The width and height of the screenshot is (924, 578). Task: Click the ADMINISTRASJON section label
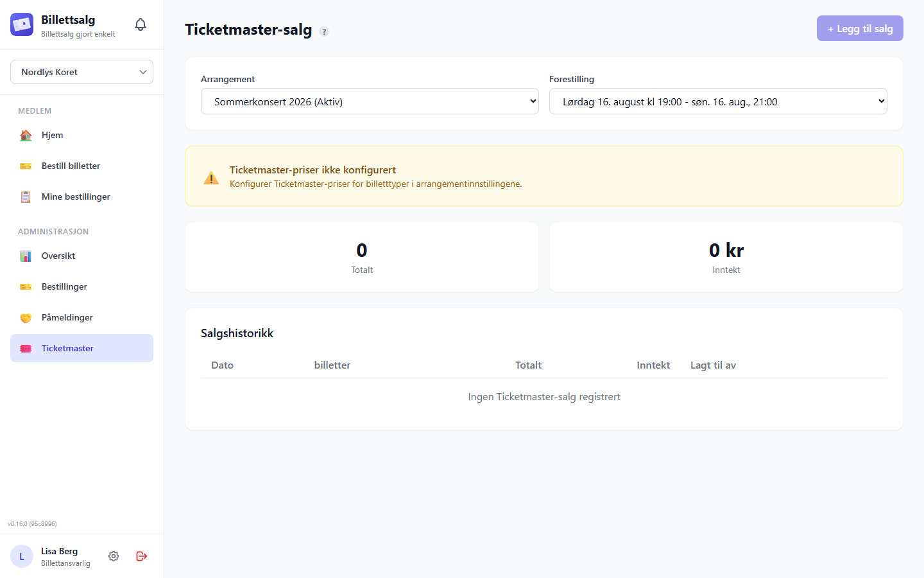[53, 232]
